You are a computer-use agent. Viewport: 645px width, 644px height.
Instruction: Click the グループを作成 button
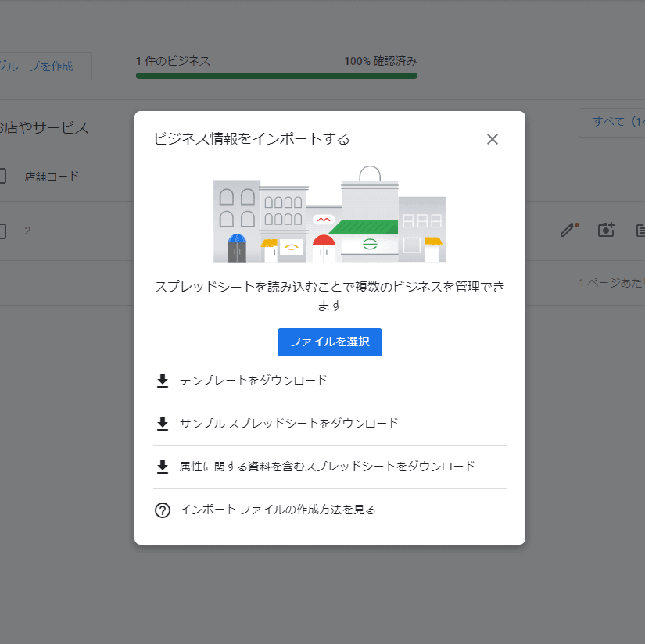[x=45, y=66]
